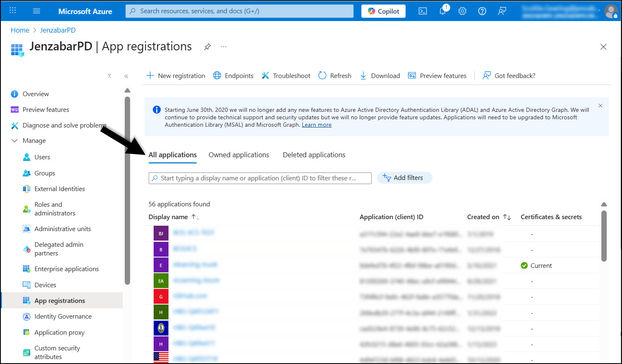Navigate to Home via breadcrumb
Screen dimensions: 622x364
point(20,30)
